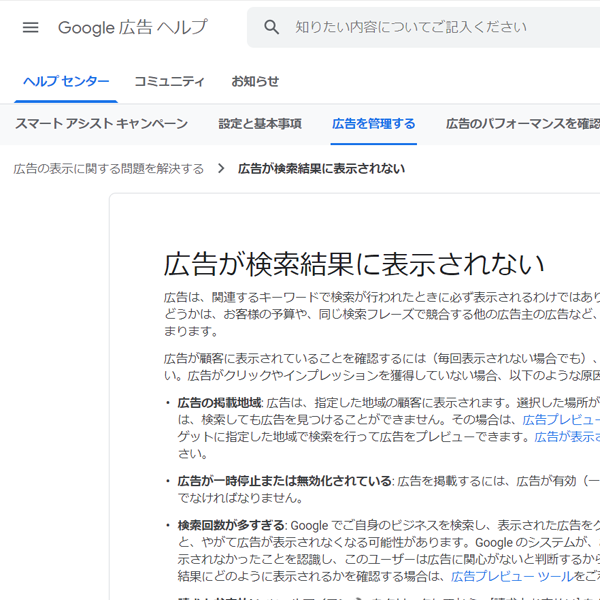Image resolution: width=600 pixels, height=600 pixels.
Task: Click the Google 広告 ヘルプ title
Action: pyautogui.click(x=133, y=28)
